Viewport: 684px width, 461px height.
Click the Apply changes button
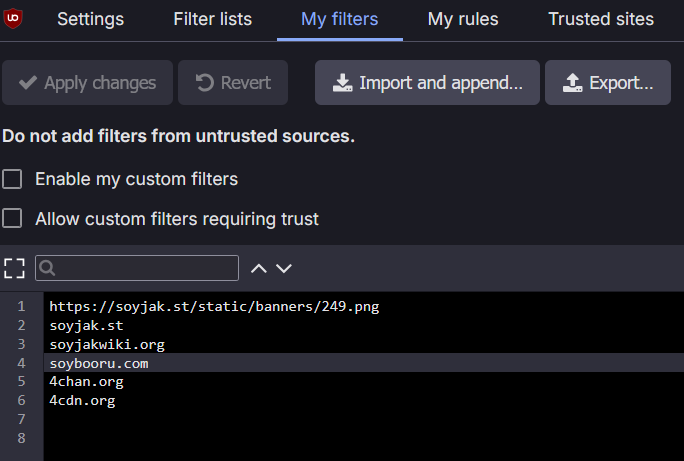click(87, 82)
